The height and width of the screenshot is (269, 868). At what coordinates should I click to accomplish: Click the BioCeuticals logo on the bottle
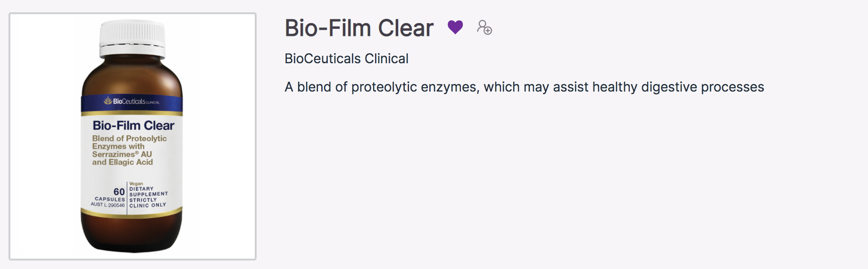tap(132, 101)
